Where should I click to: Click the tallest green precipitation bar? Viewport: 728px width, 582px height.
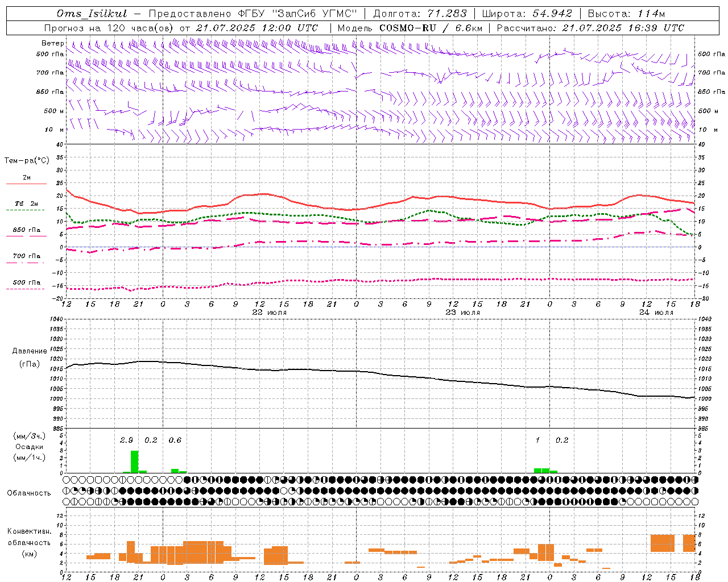(135, 462)
